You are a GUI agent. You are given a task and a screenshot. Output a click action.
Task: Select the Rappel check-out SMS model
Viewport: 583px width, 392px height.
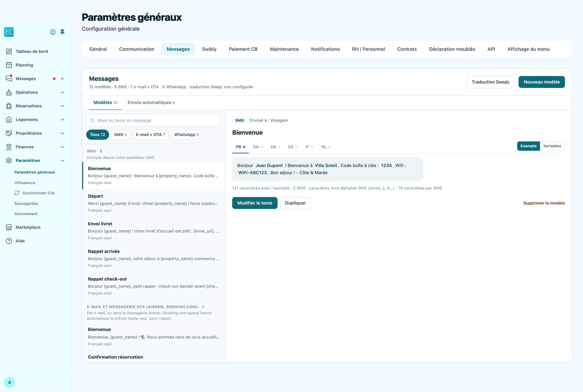coord(153,286)
